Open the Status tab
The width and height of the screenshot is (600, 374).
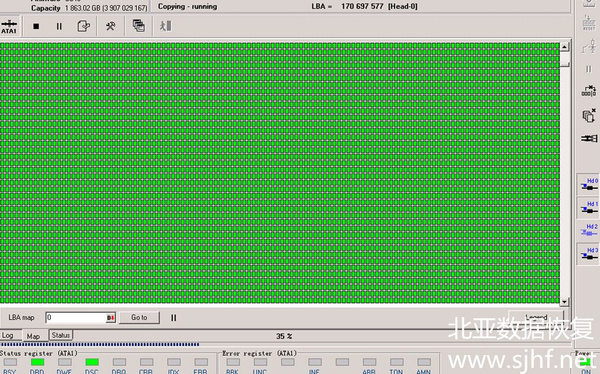60,335
